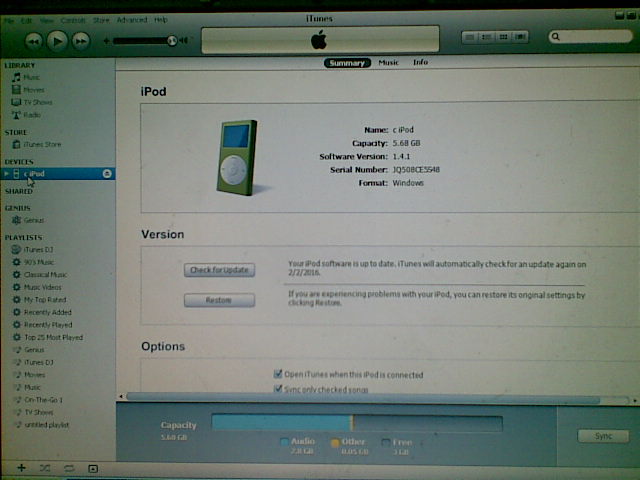Screen dimensions: 640x480
Task: Toggle Sync only checked songs
Action: tap(278, 389)
